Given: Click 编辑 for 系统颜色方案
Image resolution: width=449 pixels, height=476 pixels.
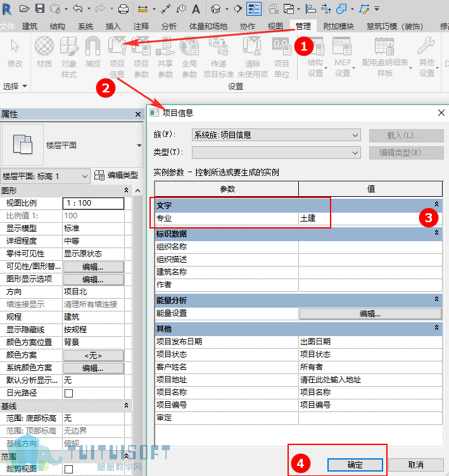Looking at the screenshot, I should tap(93, 368).
